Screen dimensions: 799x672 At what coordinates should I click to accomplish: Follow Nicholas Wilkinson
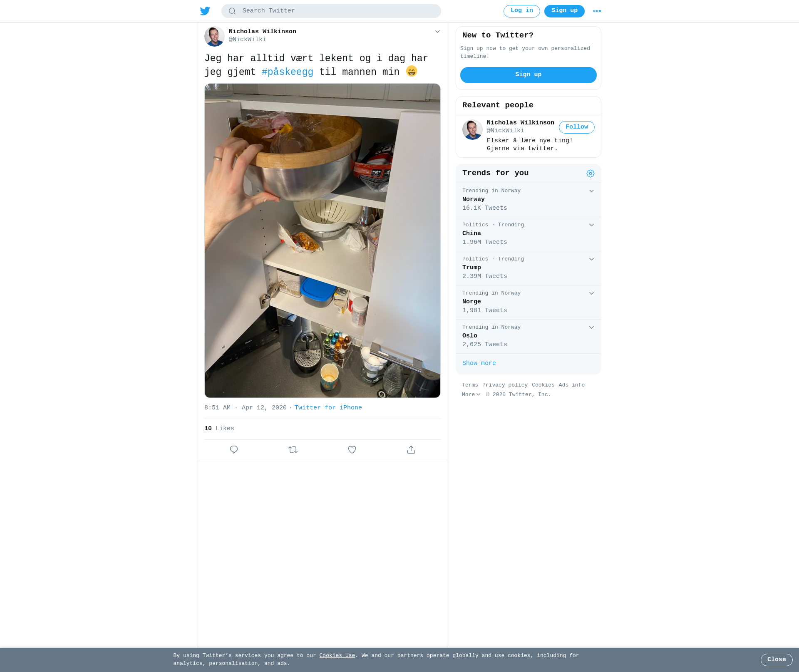click(577, 127)
